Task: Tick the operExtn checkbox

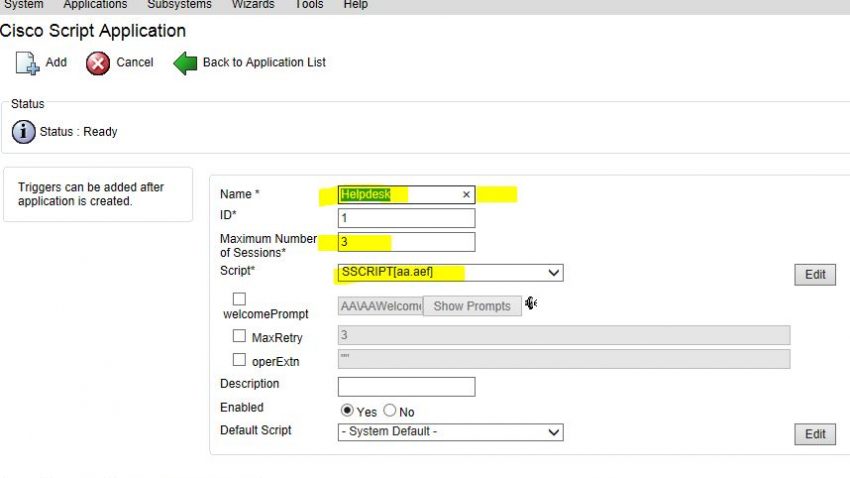Action: 239,360
